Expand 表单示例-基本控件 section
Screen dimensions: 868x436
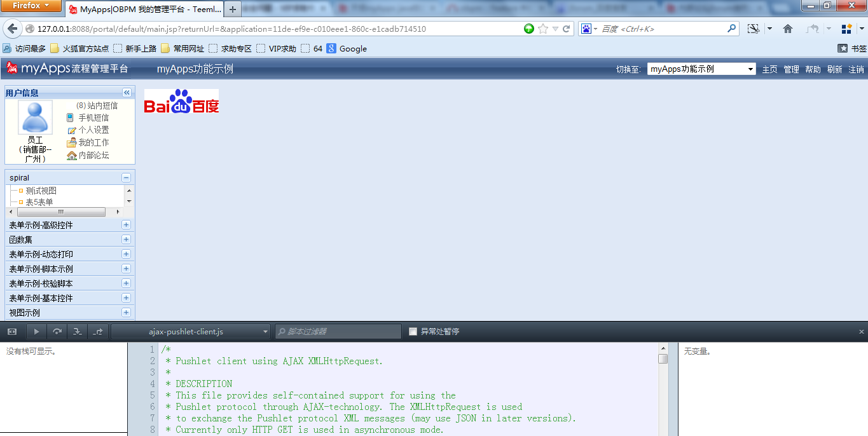(126, 298)
